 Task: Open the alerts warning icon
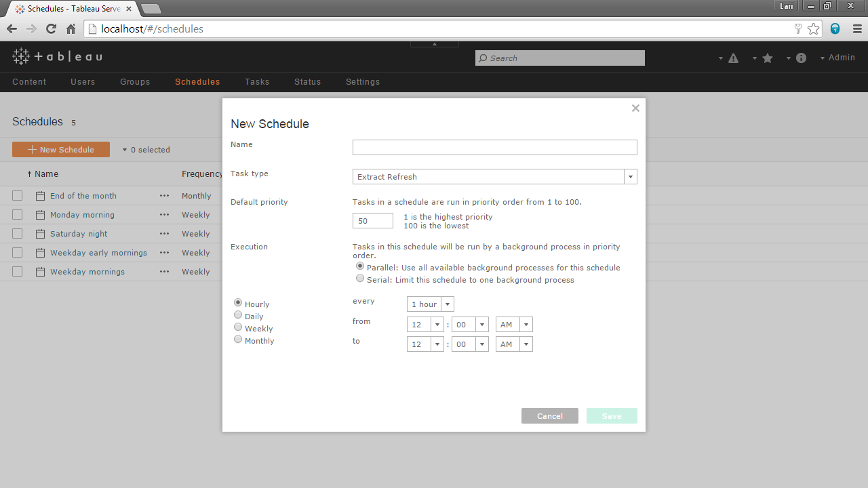point(733,58)
